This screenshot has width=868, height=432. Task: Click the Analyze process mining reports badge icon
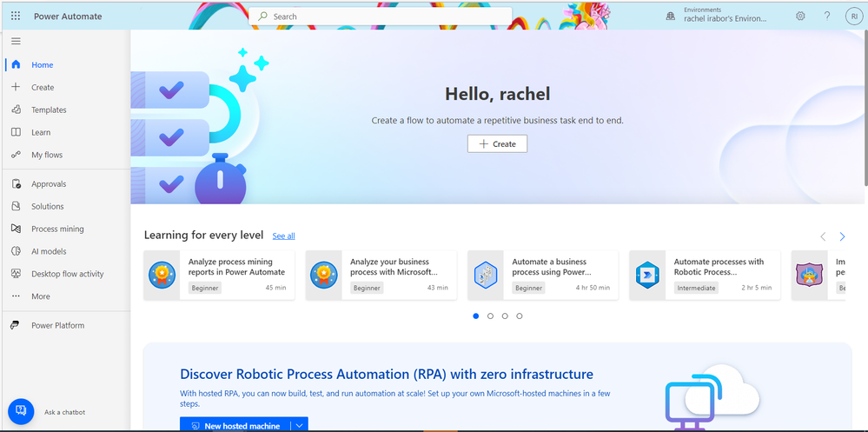(x=162, y=275)
